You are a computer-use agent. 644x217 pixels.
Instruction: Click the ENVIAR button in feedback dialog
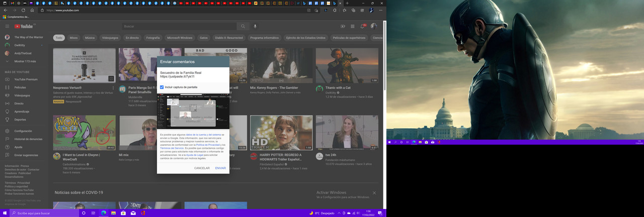click(x=220, y=168)
